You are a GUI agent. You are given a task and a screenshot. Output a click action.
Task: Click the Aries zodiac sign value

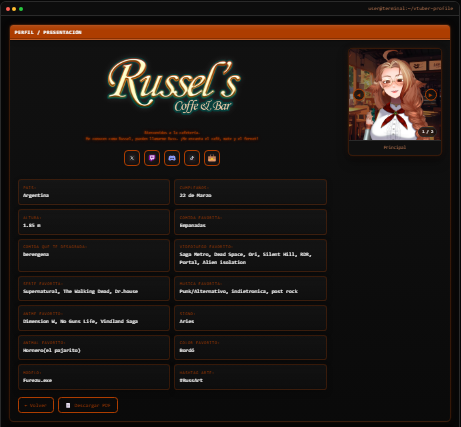[187, 321]
